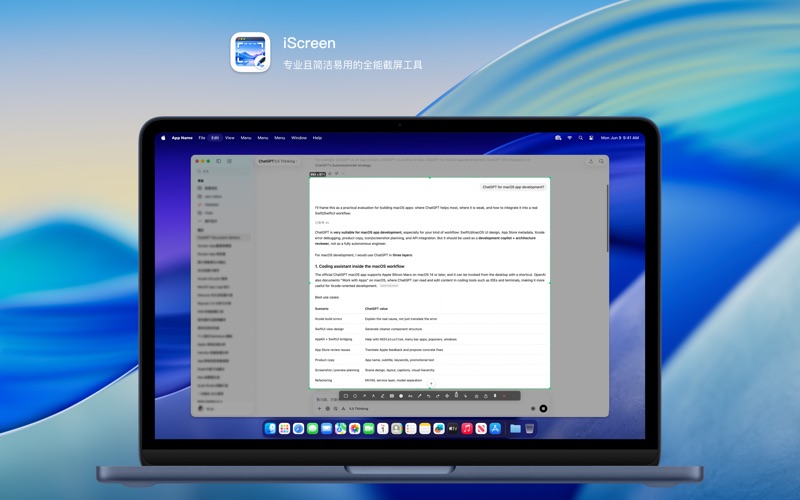Select the ellipse tool in the annotation toolbar
This screenshot has width=800, height=500.
(x=355, y=396)
